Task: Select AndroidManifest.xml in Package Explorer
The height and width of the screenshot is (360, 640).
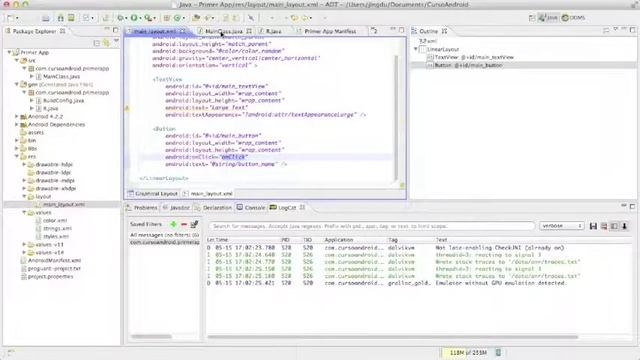Action: [54, 260]
